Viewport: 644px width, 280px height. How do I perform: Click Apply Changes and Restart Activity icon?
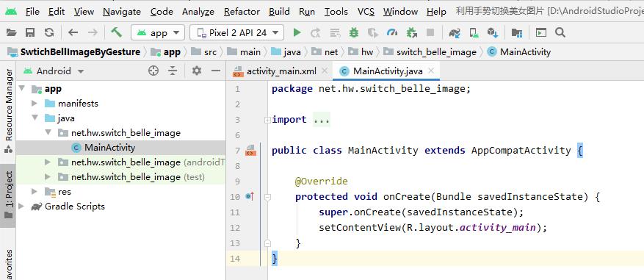point(316,32)
